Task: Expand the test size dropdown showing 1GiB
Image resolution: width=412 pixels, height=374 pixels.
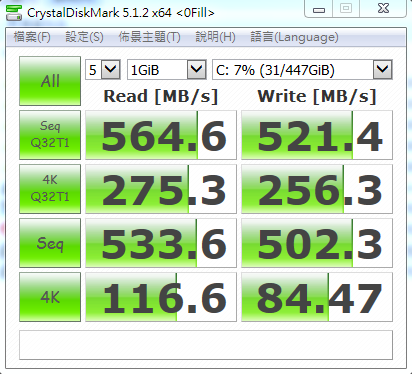Action: click(196, 70)
